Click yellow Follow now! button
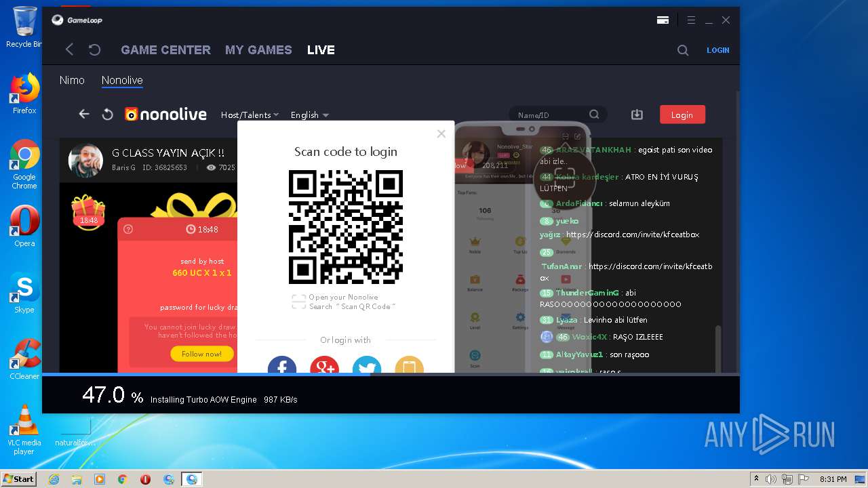The height and width of the screenshot is (488, 868). tap(201, 354)
